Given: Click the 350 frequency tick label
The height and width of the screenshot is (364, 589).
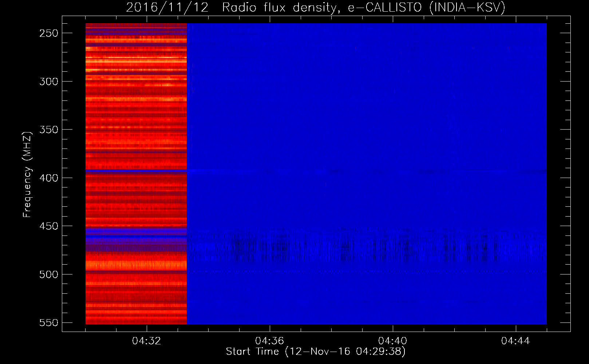Looking at the screenshot, I should pyautogui.click(x=49, y=130).
